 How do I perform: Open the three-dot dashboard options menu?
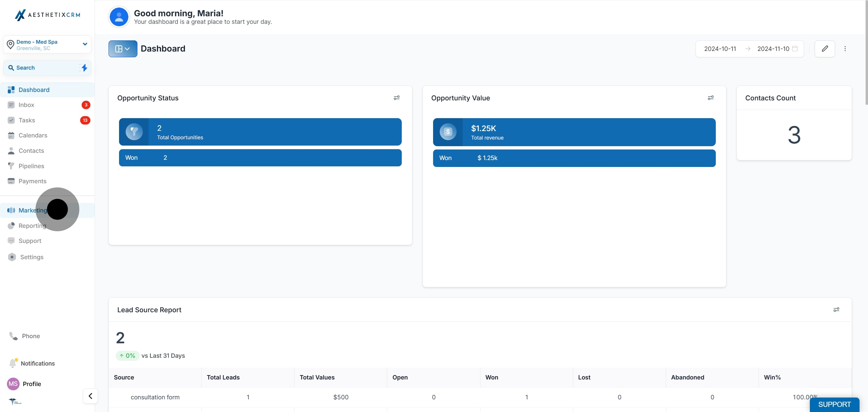[845, 49]
